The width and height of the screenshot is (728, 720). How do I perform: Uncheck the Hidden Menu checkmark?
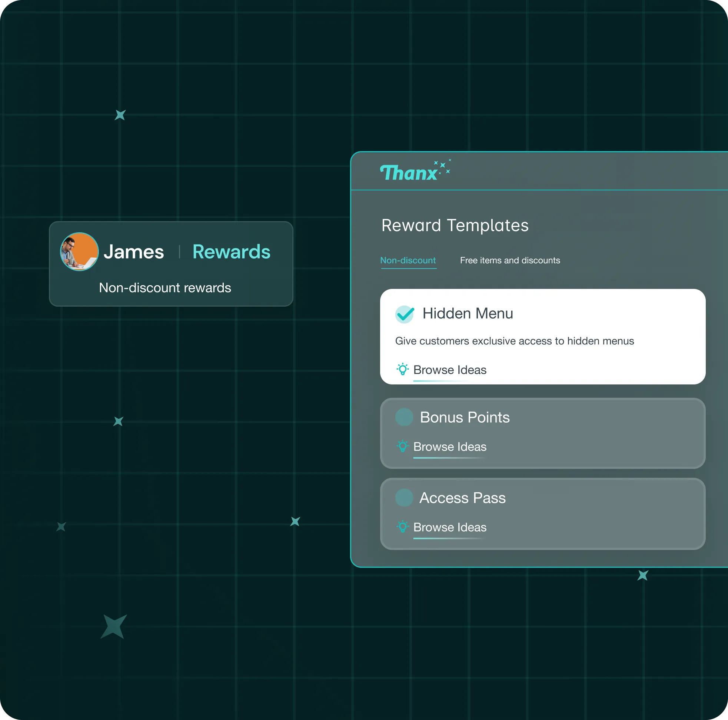point(404,314)
